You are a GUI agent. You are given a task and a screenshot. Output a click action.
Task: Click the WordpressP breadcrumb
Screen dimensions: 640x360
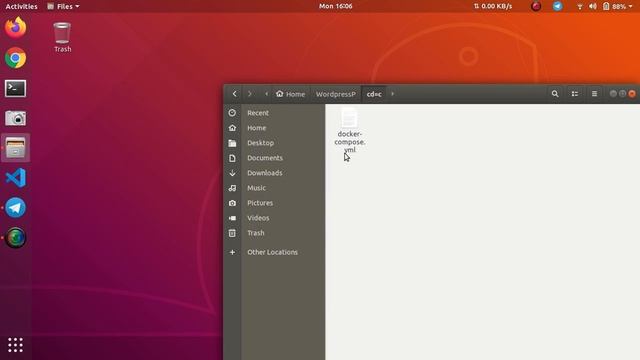[x=336, y=94]
